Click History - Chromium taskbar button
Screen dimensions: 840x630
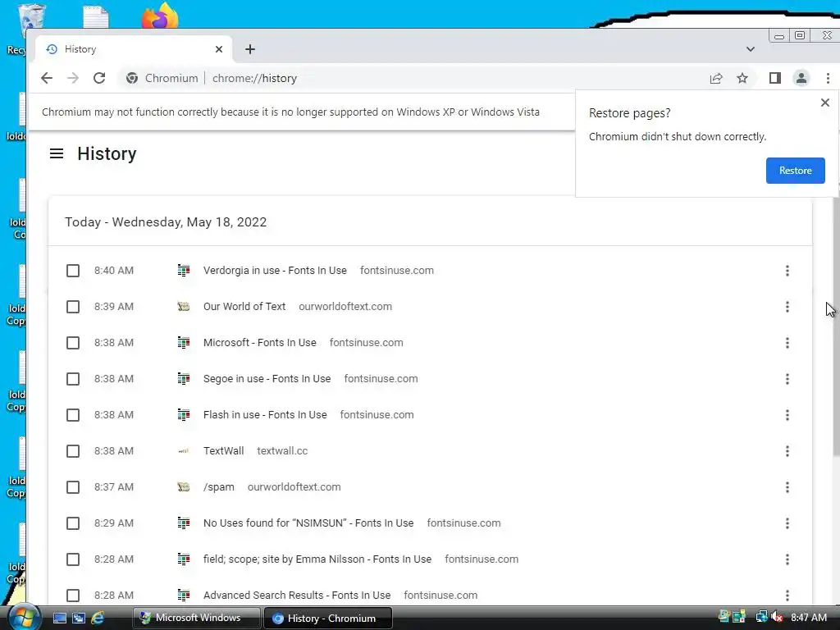pos(329,619)
